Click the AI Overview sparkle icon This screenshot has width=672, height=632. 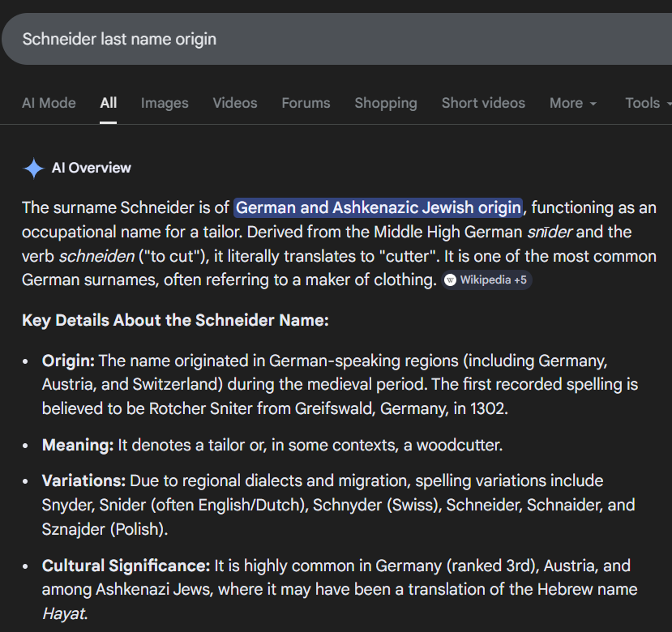coord(33,168)
